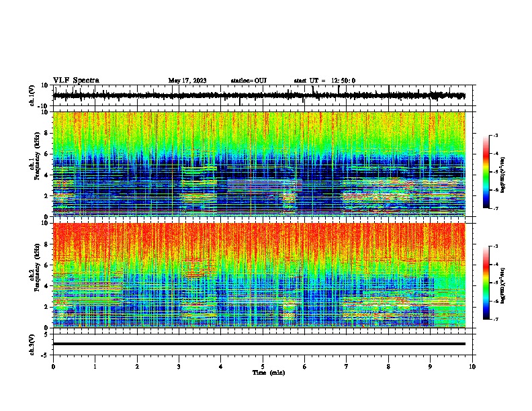Click the ch.2 spectrogram color bar
The image size is (532, 411).
486,283
